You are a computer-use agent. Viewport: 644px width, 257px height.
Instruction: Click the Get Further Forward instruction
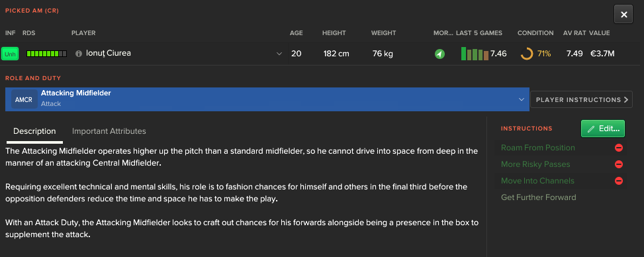point(539,197)
